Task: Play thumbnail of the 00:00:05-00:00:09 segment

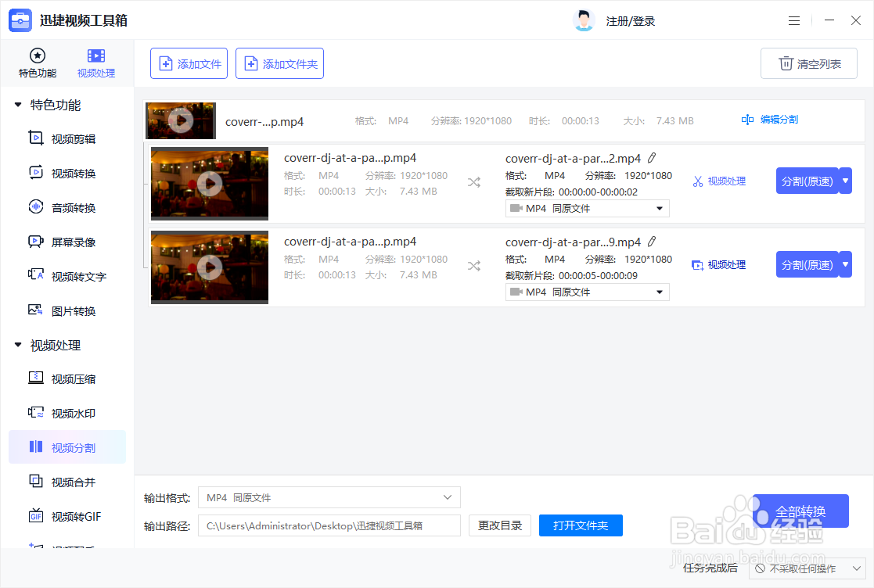Action: click(x=210, y=267)
